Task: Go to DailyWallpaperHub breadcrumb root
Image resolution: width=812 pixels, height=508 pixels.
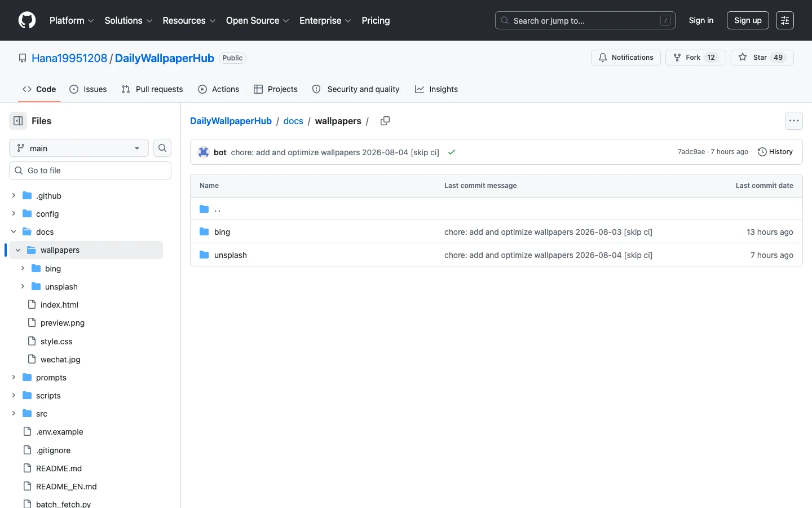Action: pos(231,121)
